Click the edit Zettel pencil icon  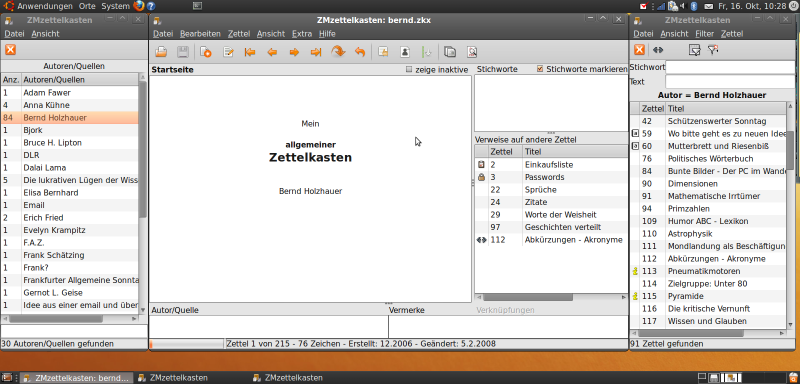point(228,52)
